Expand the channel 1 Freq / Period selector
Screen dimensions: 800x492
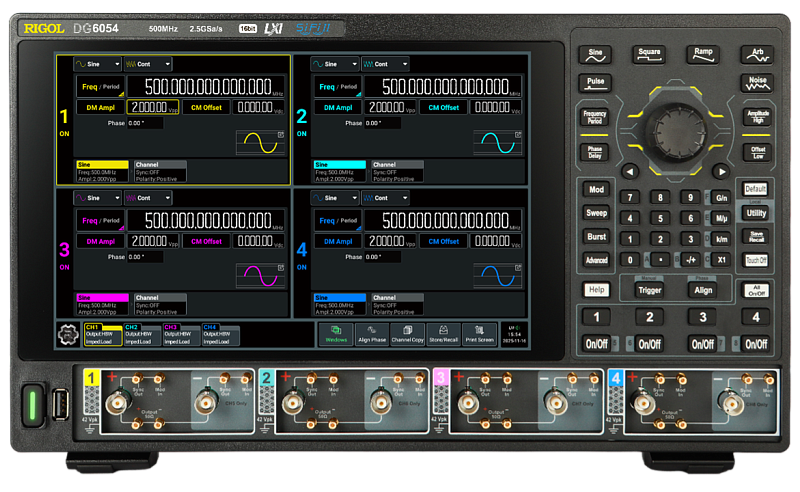[101, 87]
